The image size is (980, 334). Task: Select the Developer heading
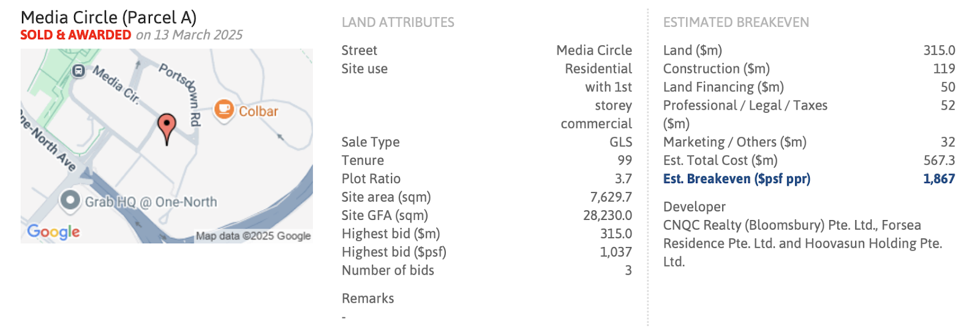695,207
